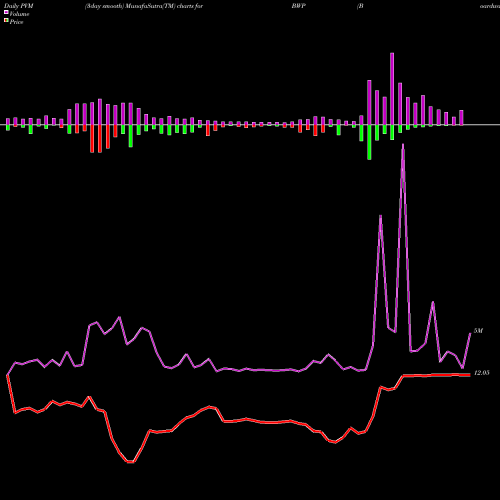Click the Volume legend label
The width and height of the screenshot is (500, 500).
point(19,14)
